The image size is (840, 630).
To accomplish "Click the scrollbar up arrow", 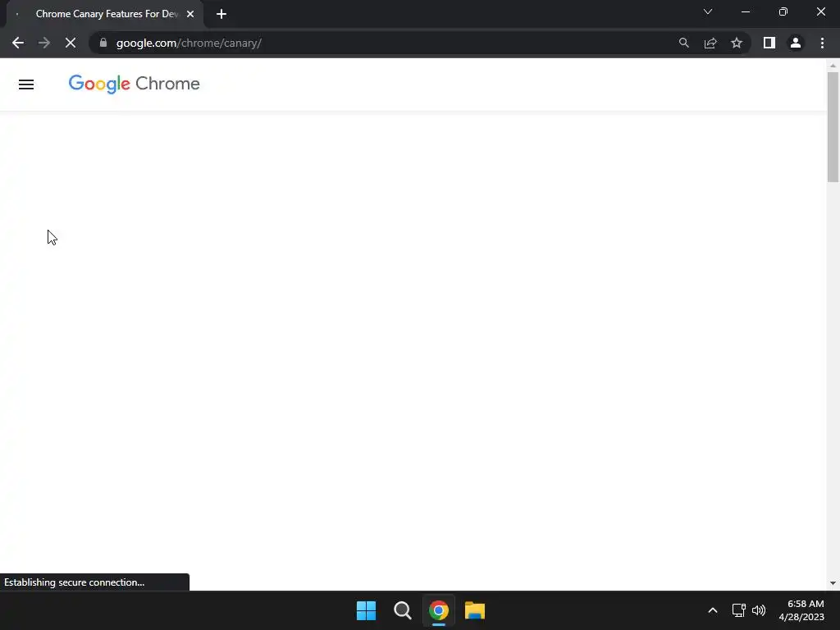I will [x=833, y=66].
